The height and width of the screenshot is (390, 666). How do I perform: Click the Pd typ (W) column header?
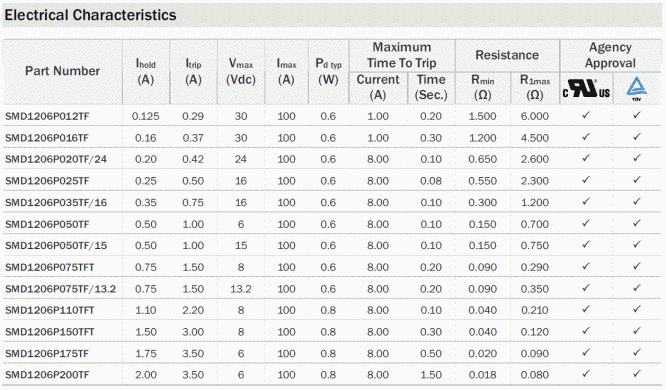click(328, 72)
